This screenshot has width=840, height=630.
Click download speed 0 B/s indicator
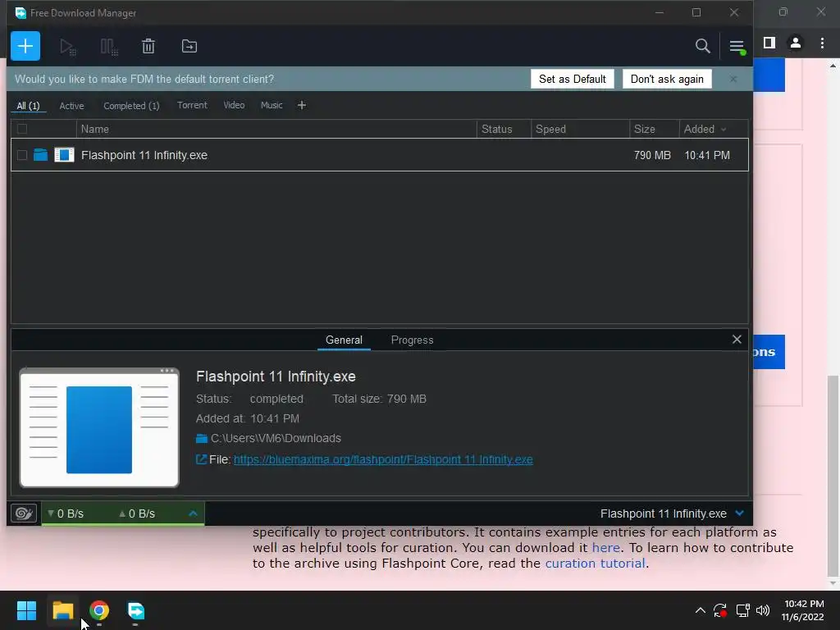click(66, 514)
